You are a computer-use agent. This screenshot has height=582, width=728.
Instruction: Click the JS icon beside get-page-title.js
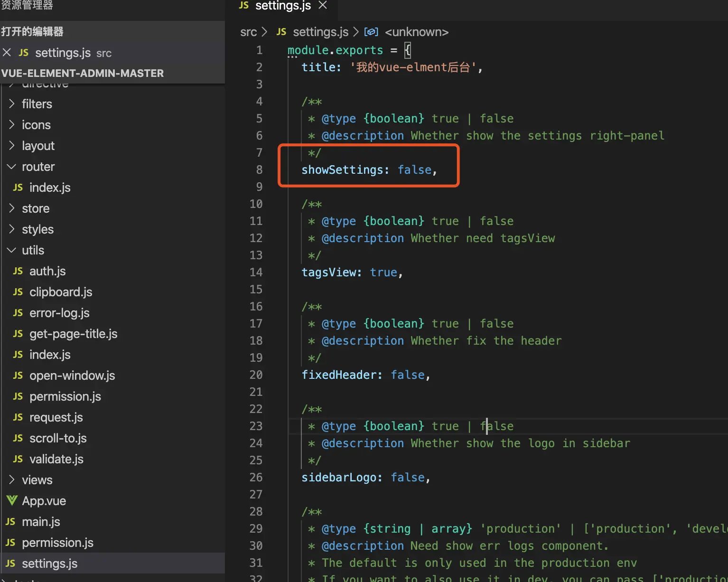tap(18, 334)
